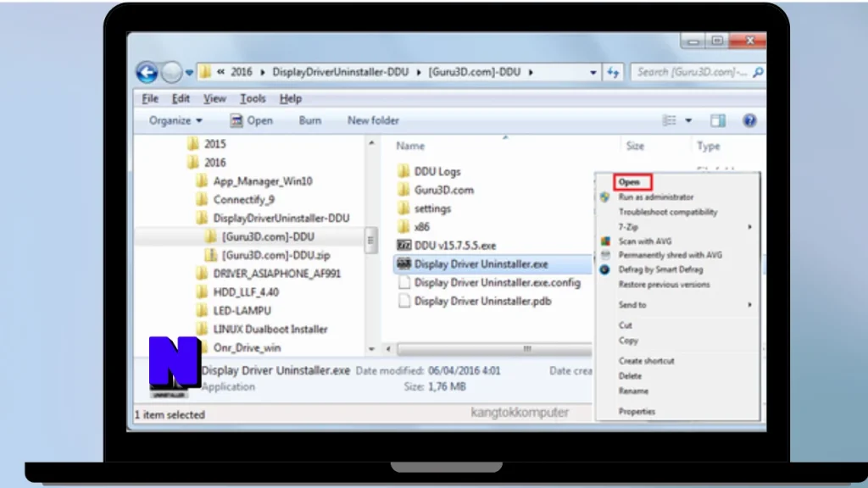Open the Edit menu
Screen dimensions: 868x488
click(181, 98)
